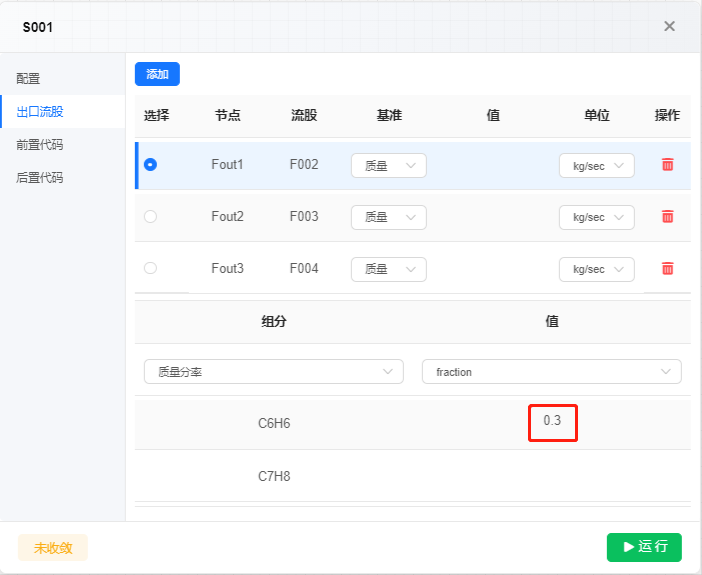Click the empty C7H8 value field
Viewport: 702px width, 575px height.
coord(552,476)
